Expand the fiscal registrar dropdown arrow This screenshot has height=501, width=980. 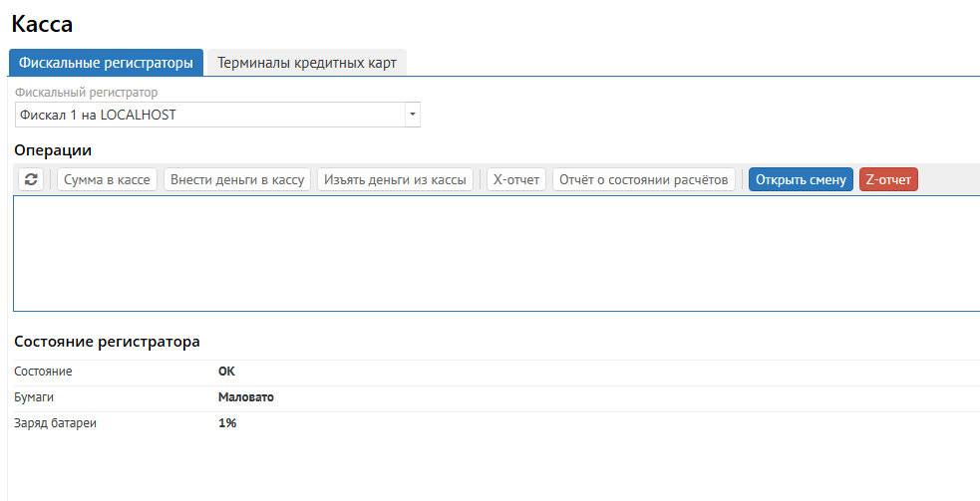click(x=412, y=115)
